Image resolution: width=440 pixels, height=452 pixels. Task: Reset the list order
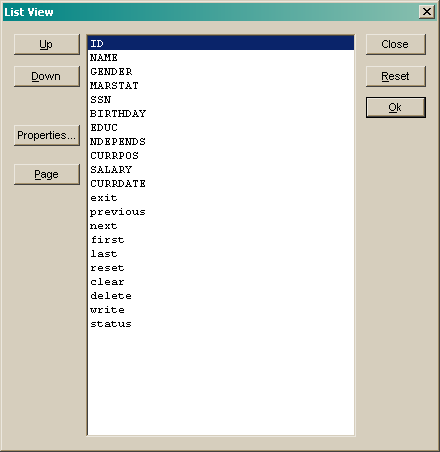pyautogui.click(x=396, y=76)
